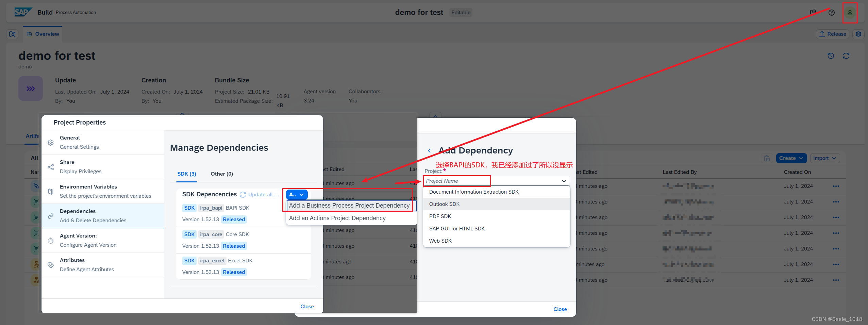Click the Dependencies link chain icon

[x=51, y=216]
